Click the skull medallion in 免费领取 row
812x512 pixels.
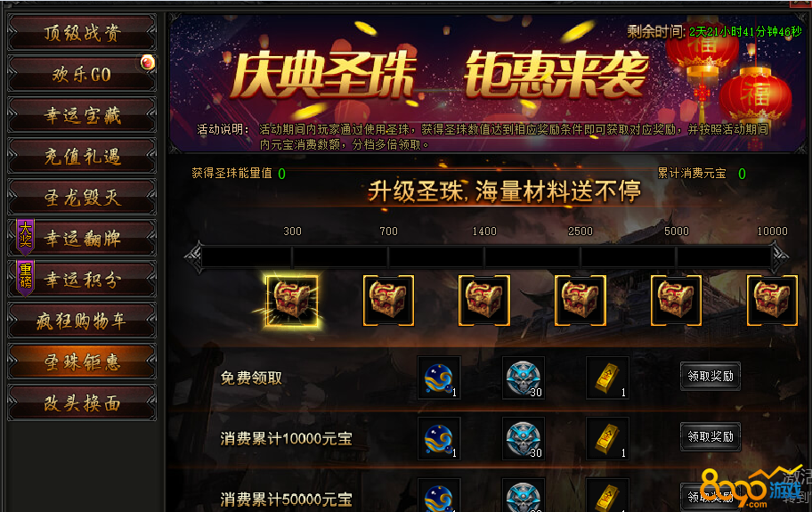point(523,378)
